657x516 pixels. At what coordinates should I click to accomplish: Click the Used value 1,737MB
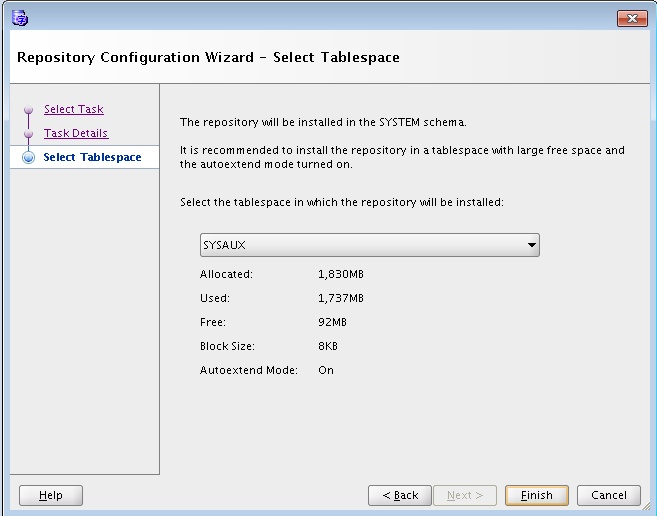[x=340, y=298]
